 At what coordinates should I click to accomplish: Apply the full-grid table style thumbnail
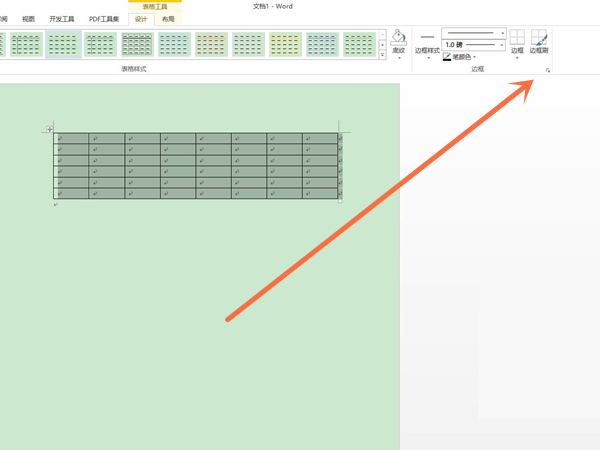[137, 44]
